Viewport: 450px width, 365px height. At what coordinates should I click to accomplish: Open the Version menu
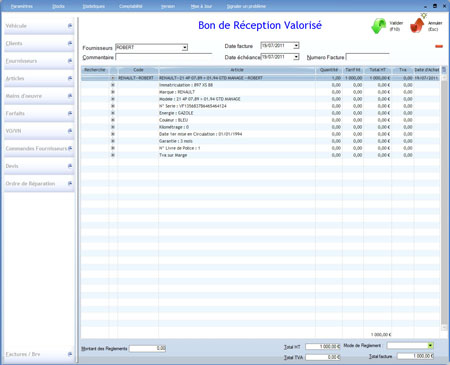tap(168, 6)
